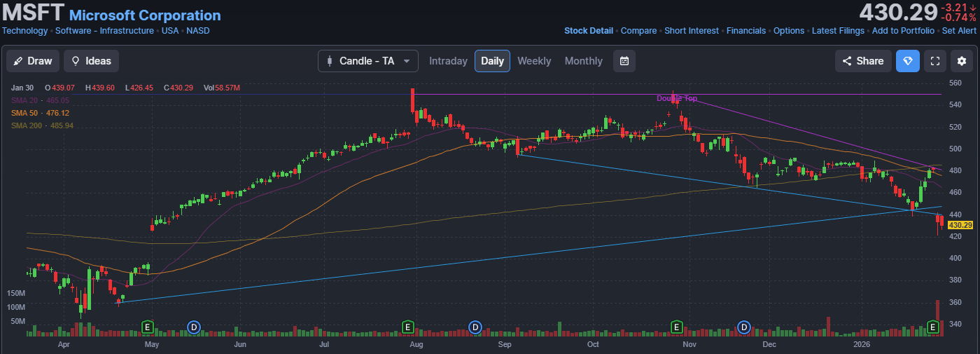Viewport: 980px width, 354px height.
Task: Open the Ideas lightbulb button
Action: 91,61
